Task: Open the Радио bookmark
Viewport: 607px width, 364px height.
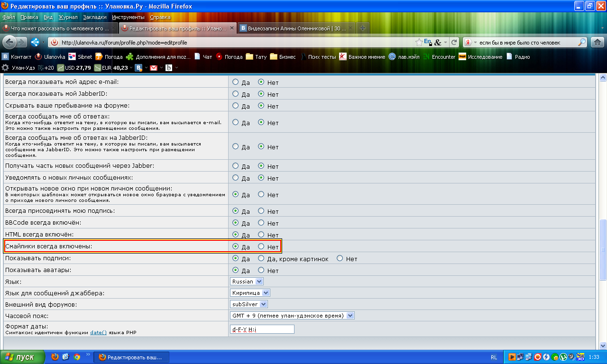Action: tap(518, 57)
